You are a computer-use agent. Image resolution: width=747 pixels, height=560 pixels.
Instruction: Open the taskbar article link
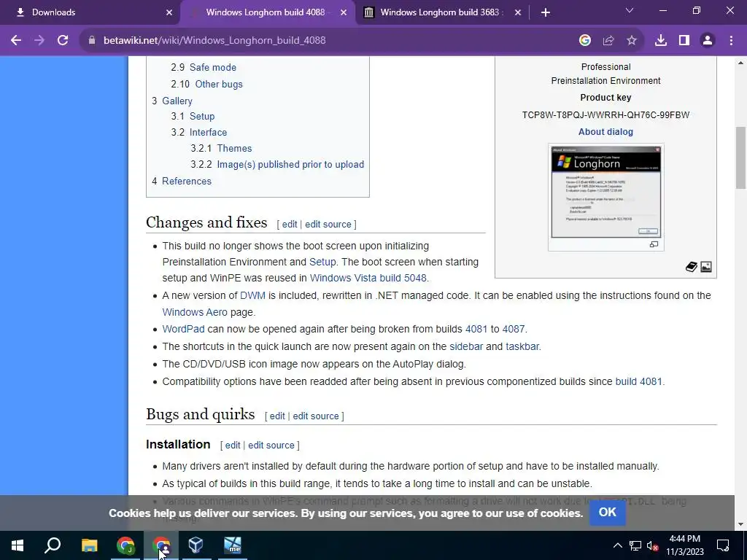click(522, 346)
